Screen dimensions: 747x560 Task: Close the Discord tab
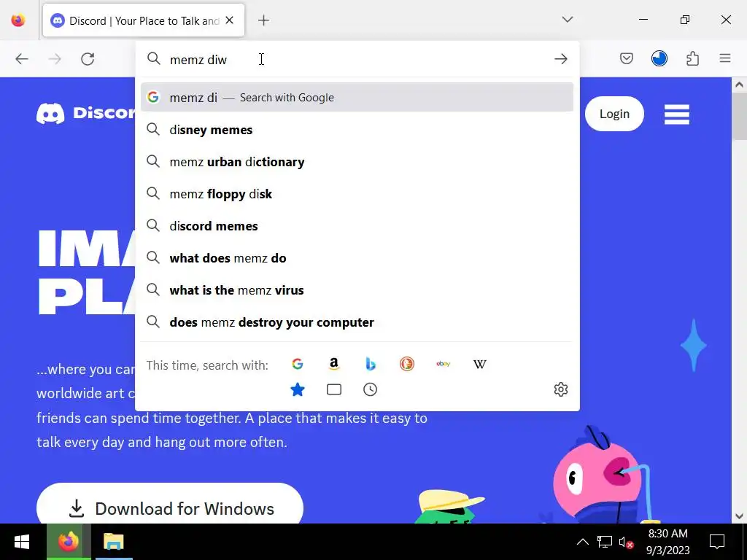(230, 20)
